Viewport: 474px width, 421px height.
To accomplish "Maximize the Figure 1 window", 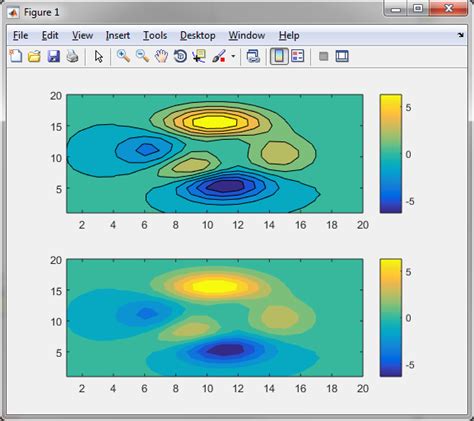I will 418,9.
